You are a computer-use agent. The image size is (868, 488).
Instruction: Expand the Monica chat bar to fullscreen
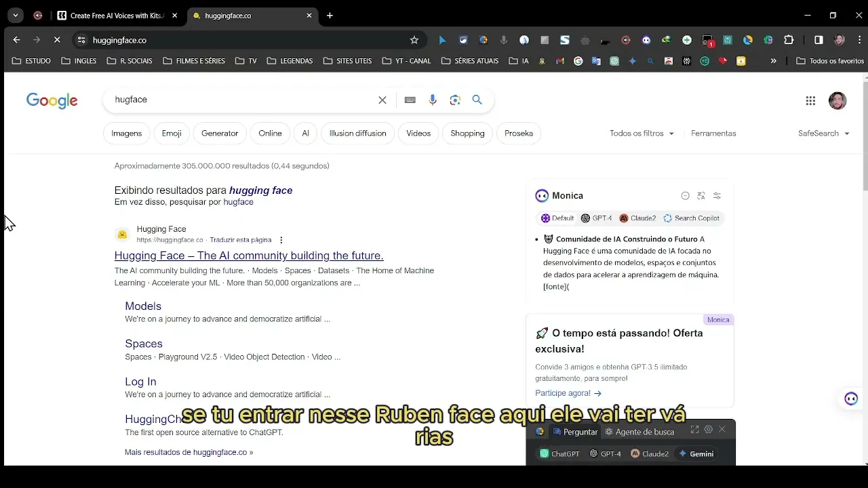click(x=694, y=429)
